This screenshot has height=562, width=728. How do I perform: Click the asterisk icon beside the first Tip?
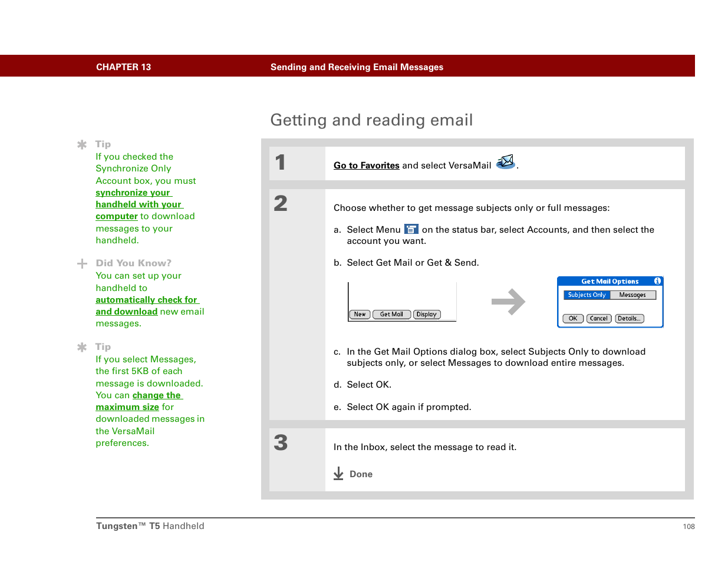tap(82, 144)
